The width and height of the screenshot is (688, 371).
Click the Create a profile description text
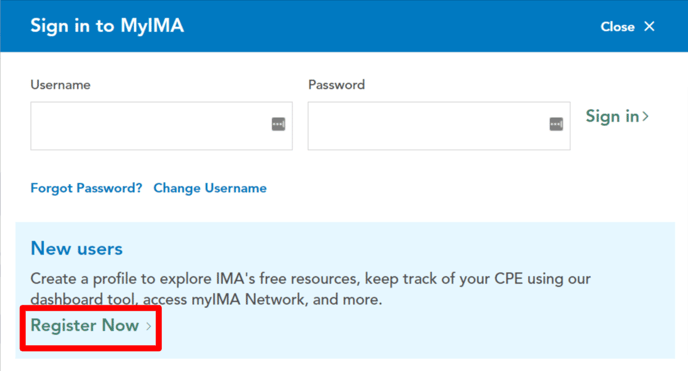[x=310, y=289]
